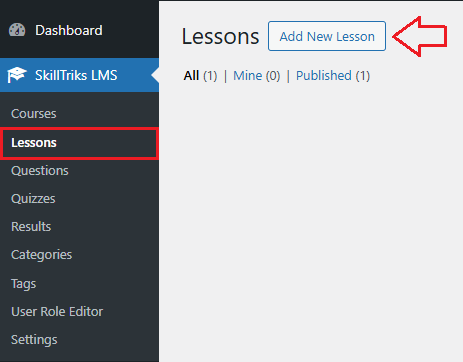
Task: Open the Courses submenu item
Action: point(34,114)
